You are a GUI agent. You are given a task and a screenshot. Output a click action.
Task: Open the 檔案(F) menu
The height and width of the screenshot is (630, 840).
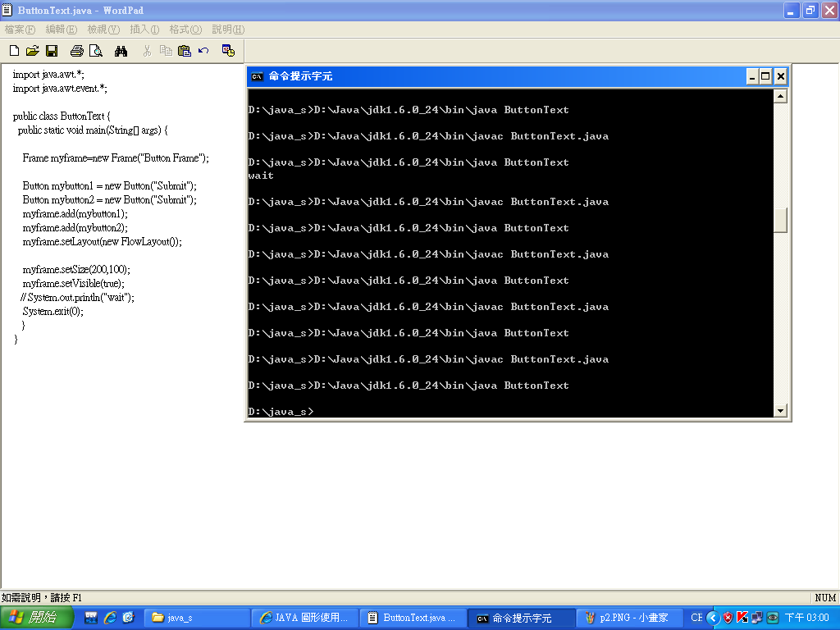click(x=20, y=30)
